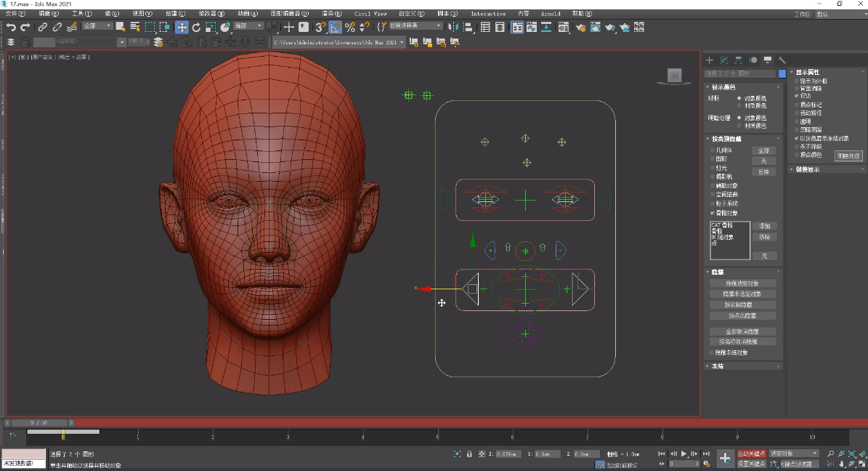Open the 文件 menu
Viewport: 868px width, 471px height.
coord(15,14)
